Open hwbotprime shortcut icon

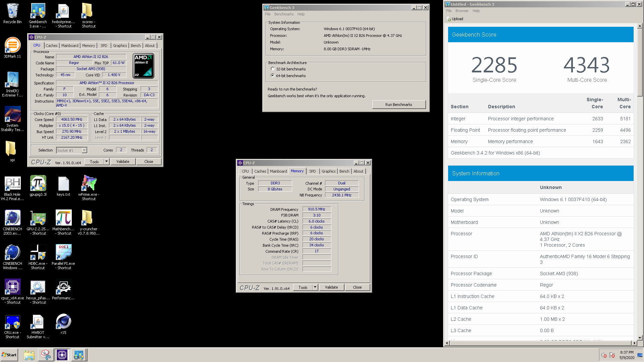point(63,15)
